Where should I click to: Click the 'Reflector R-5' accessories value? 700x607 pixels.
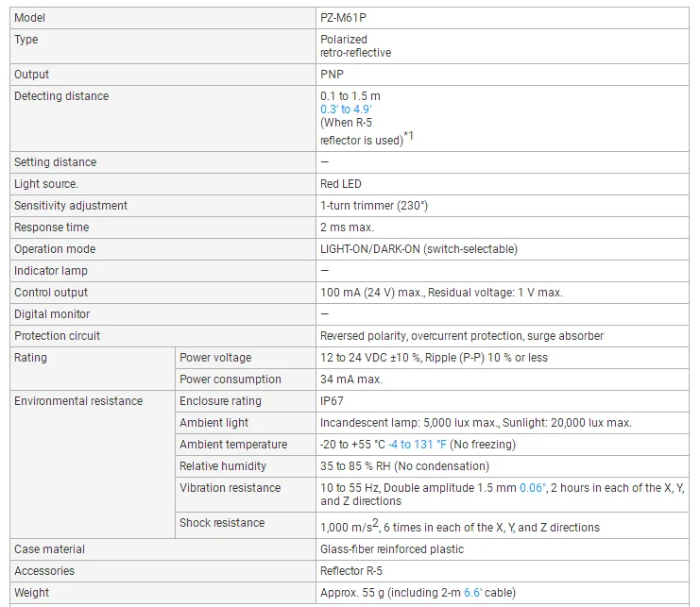point(350,571)
